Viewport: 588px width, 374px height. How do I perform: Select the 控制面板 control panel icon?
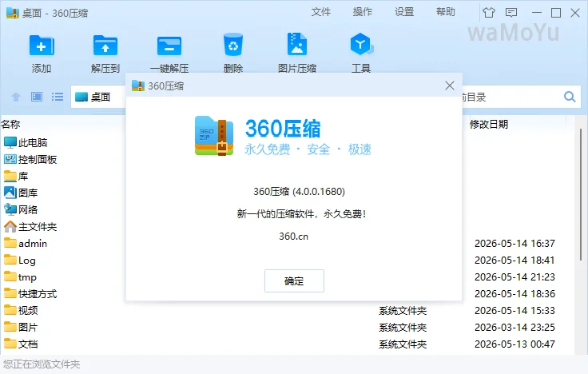(x=10, y=159)
